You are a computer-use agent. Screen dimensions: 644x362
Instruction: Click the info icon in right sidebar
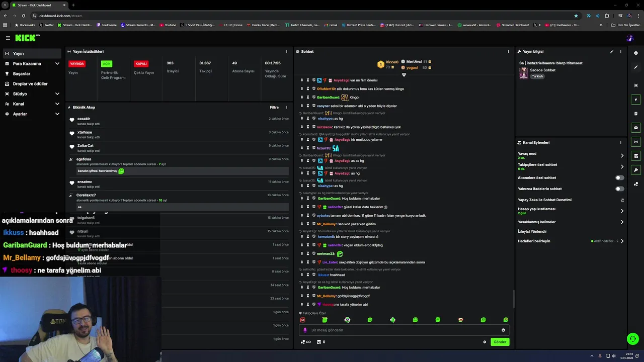[x=636, y=53]
